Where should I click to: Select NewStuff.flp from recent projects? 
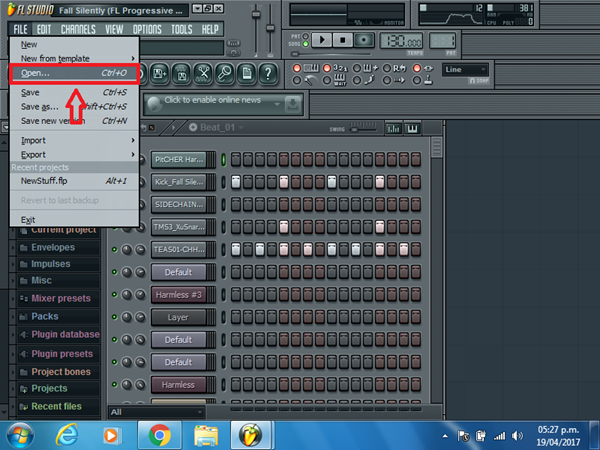coord(74,181)
